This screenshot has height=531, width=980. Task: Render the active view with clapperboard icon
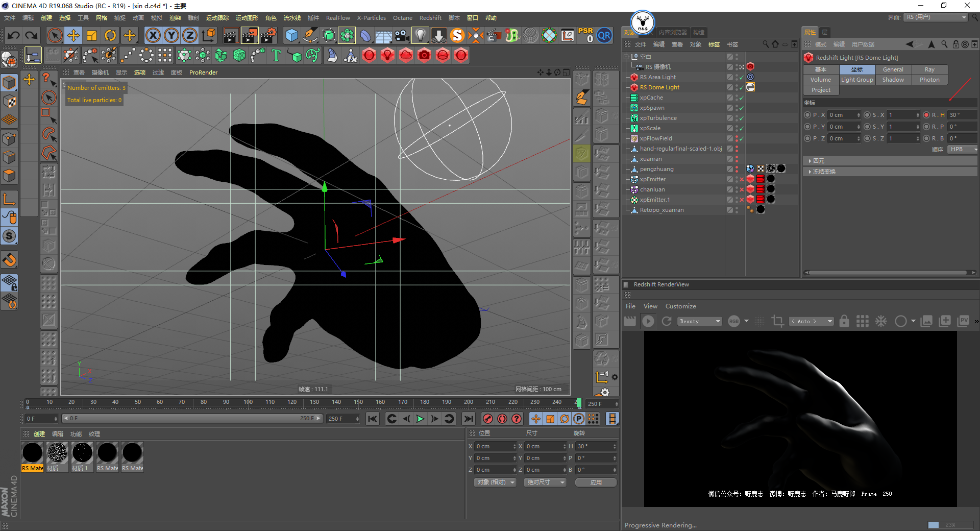pos(231,35)
